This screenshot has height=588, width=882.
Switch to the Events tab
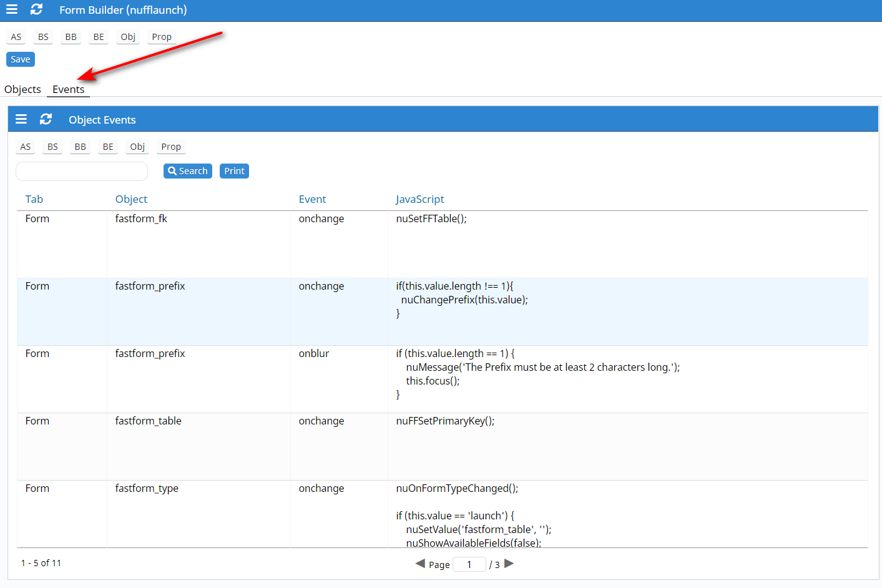69,89
